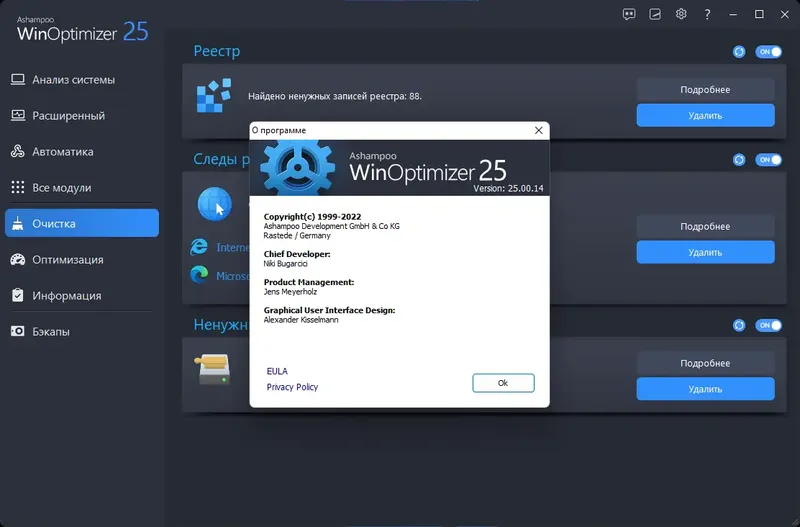Click 'Version: 25.00.14' text
The image size is (800, 527).
point(508,188)
